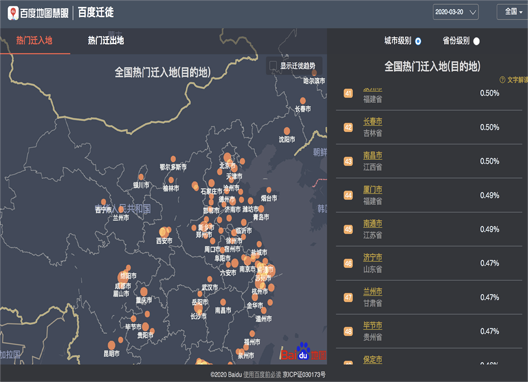
Task: Switch to 热门迁入地 tab
Action: tap(34, 40)
